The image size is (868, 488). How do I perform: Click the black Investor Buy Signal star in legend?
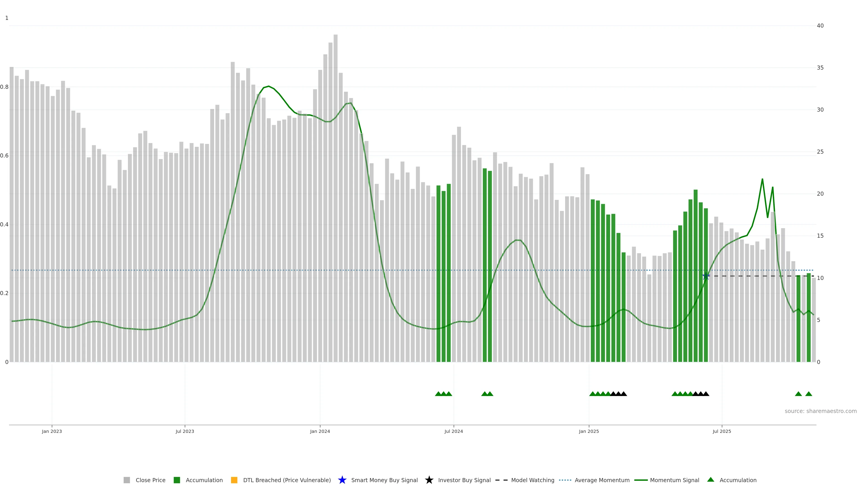(x=429, y=480)
